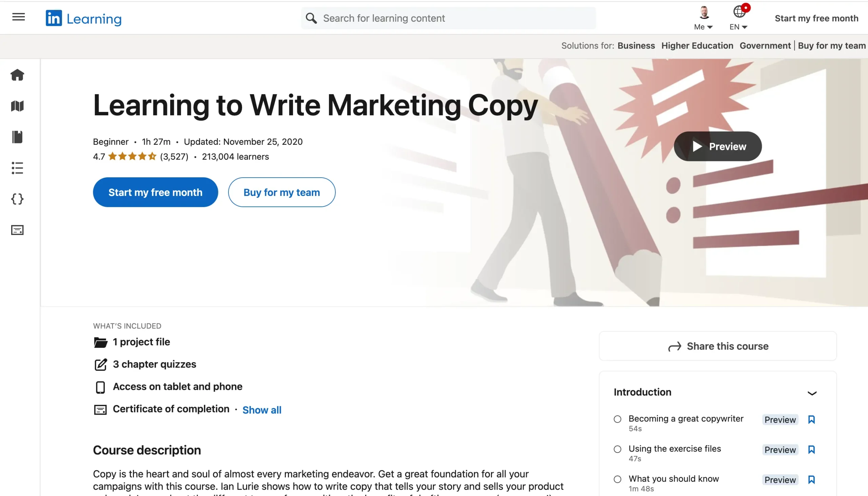The image size is (868, 496).
Task: Open the open-book sidebar icon
Action: pyautogui.click(x=17, y=106)
